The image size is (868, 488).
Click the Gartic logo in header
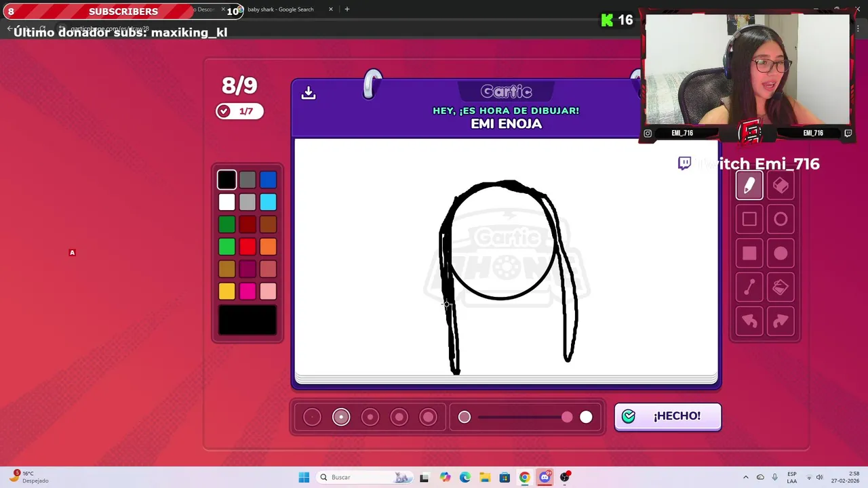[x=507, y=91]
